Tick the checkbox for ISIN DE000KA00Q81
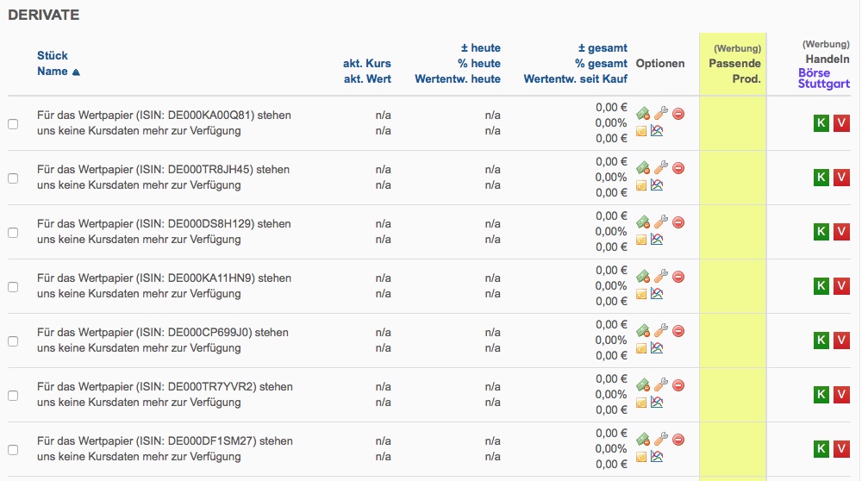868x481 pixels. [13, 124]
